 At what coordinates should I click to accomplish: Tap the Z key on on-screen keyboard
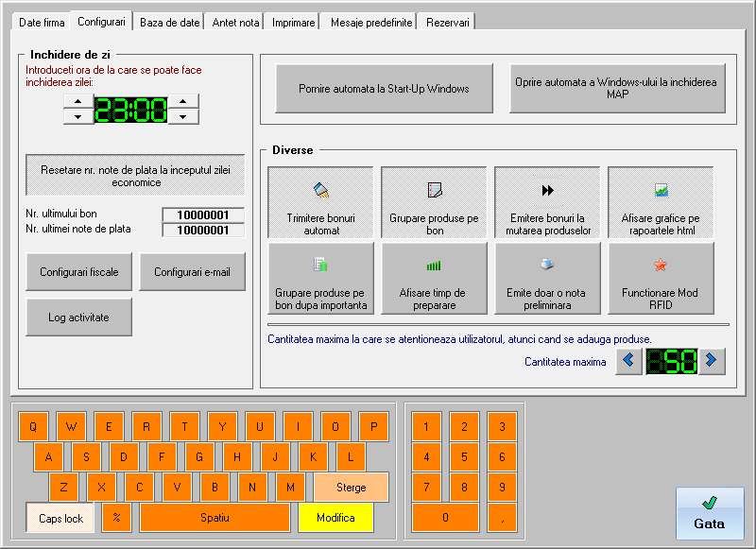[63, 488]
